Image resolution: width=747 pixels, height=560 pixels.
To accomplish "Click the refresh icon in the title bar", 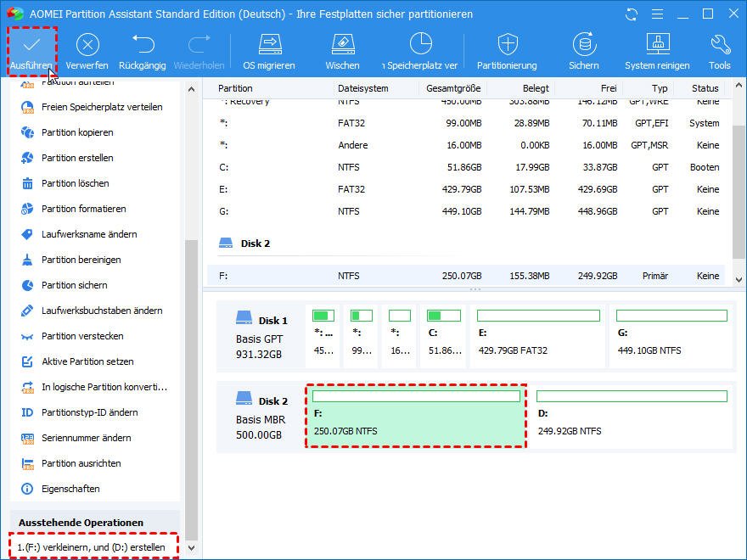I will tap(632, 14).
